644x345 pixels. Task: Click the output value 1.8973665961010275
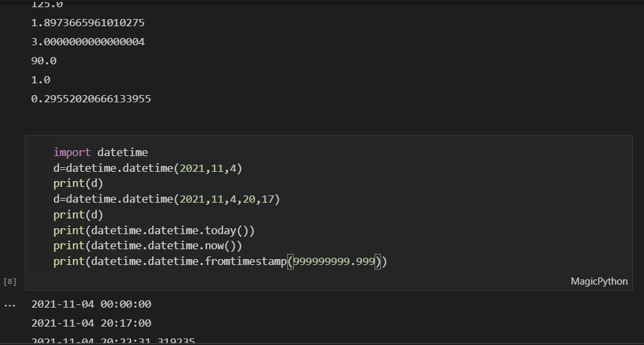88,23
